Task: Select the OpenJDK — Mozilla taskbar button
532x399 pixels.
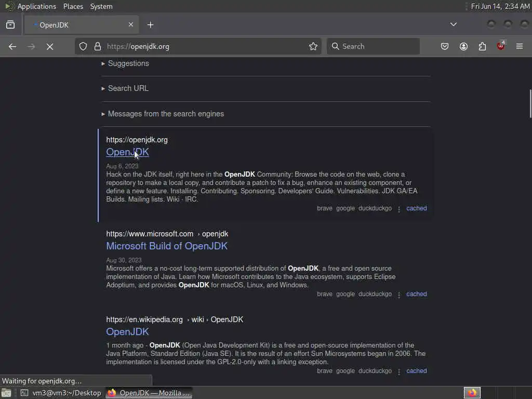Action: [x=149, y=393]
